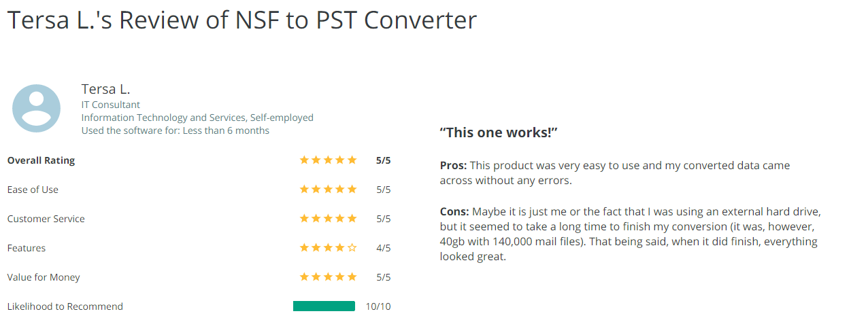Click the Overall Rating 5/5 score
This screenshot has width=868, height=320.
coord(384,161)
